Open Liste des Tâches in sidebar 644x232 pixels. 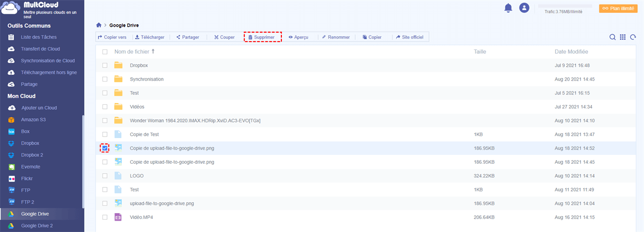click(39, 37)
